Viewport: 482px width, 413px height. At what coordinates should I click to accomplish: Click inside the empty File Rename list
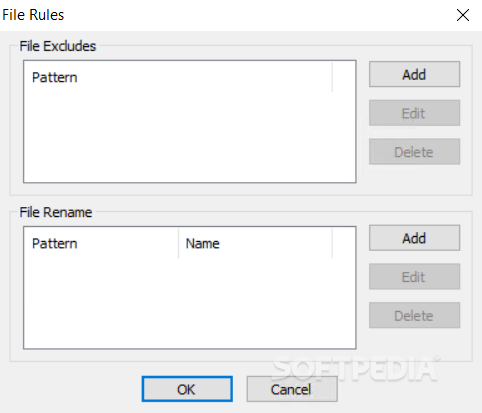[x=190, y=303]
